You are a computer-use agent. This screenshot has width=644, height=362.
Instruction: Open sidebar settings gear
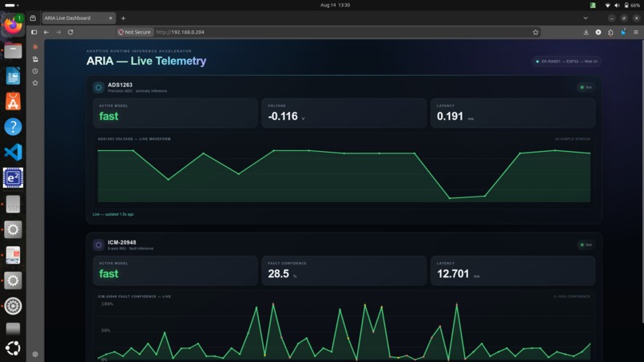(35, 354)
